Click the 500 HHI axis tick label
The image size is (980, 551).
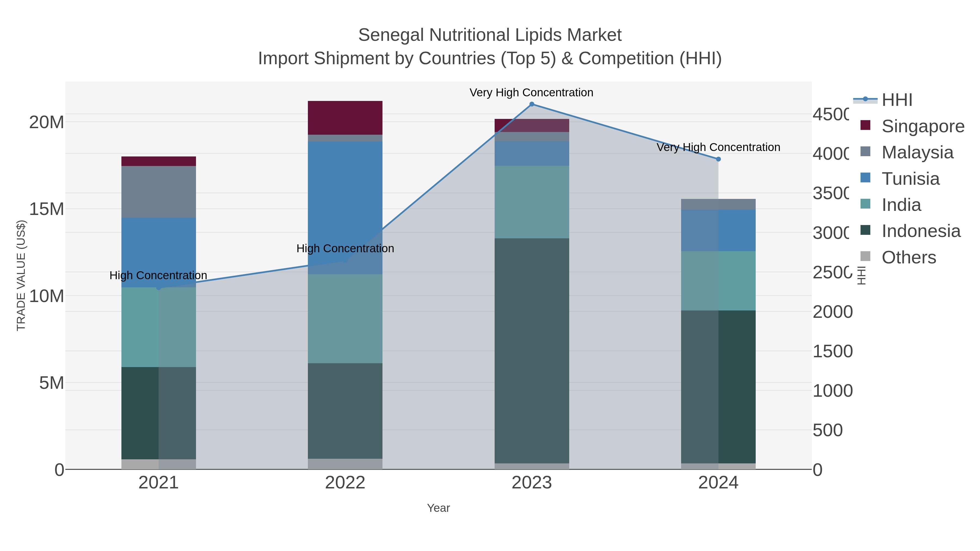[828, 430]
